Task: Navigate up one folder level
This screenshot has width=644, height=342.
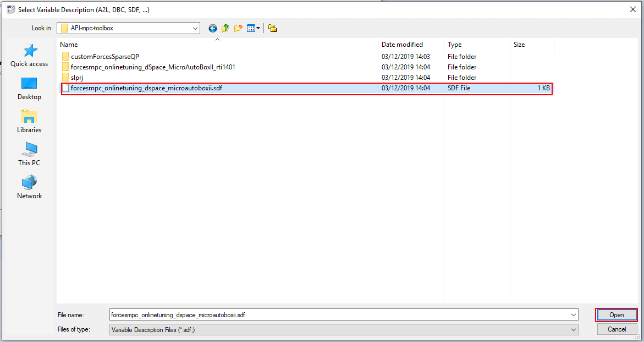Action: pyautogui.click(x=225, y=28)
